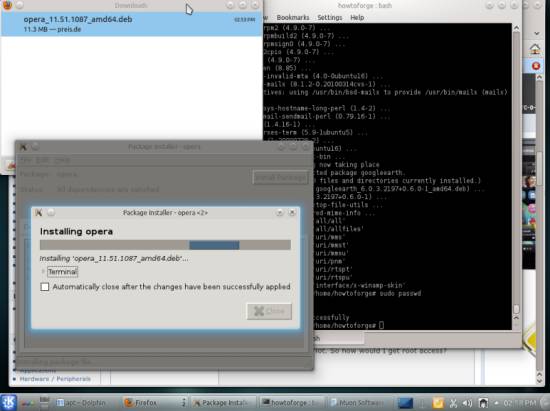Click the volume speaker icon in the system tray
Image resolution: width=550 pixels, height=411 pixels.
point(467,403)
